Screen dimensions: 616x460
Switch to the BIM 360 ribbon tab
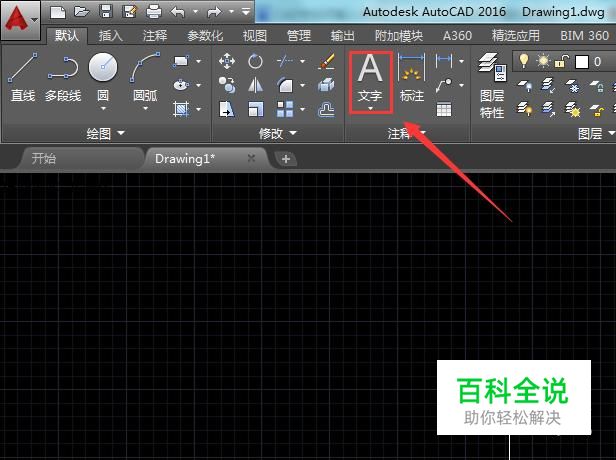point(584,36)
